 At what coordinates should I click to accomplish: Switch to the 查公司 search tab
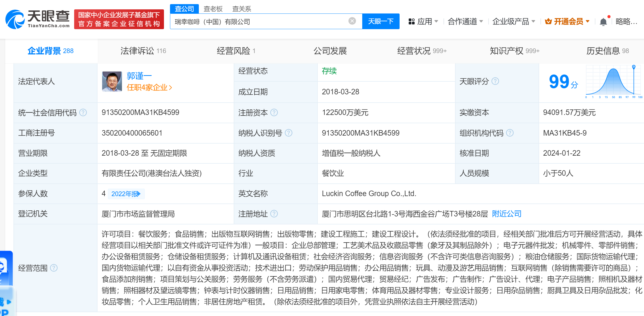pos(184,9)
